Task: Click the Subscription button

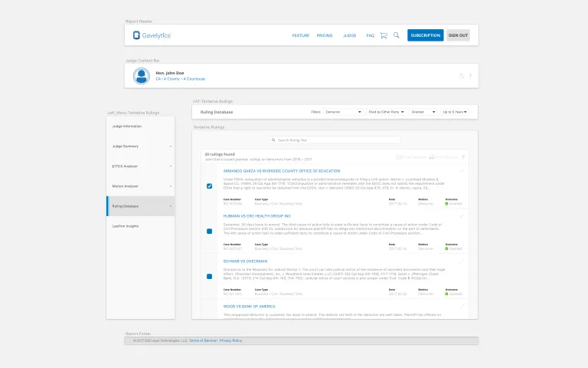Action: tap(425, 35)
